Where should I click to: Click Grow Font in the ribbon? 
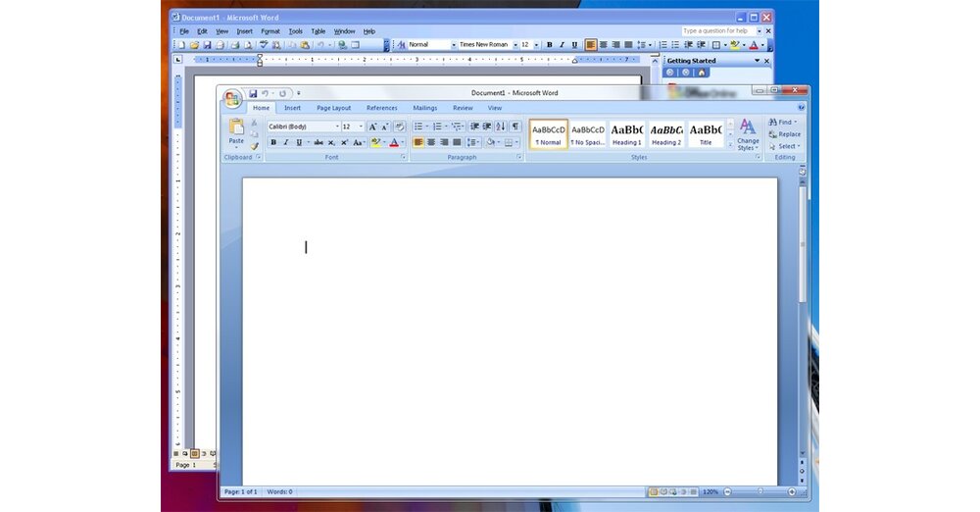pyautogui.click(x=372, y=127)
